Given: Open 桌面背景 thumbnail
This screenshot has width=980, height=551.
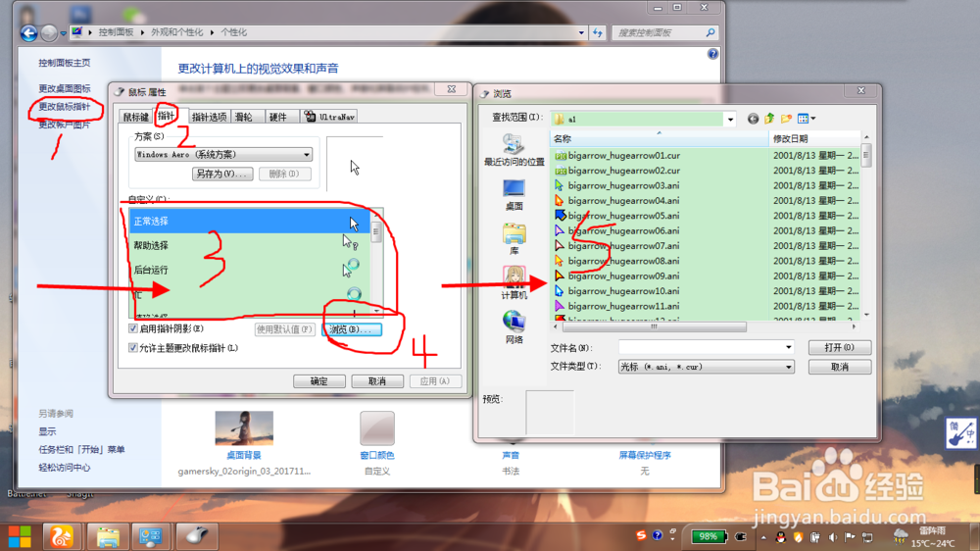Looking at the screenshot, I should coord(244,428).
